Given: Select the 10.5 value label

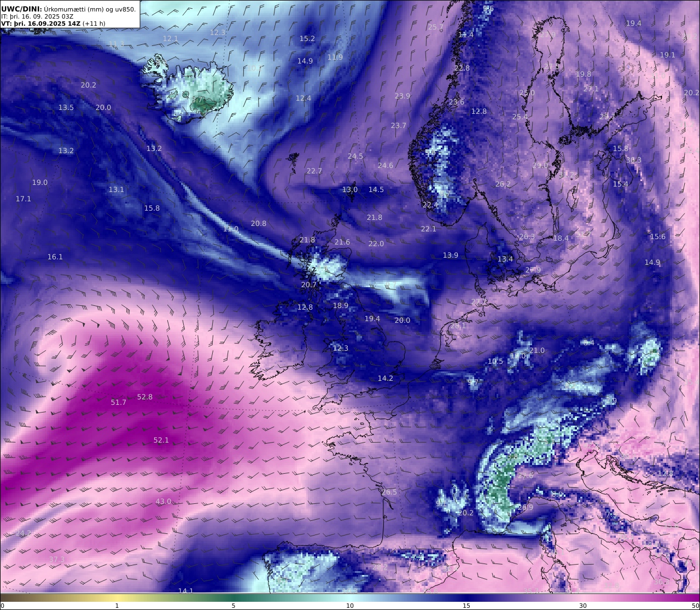Looking at the screenshot, I should (x=495, y=362).
